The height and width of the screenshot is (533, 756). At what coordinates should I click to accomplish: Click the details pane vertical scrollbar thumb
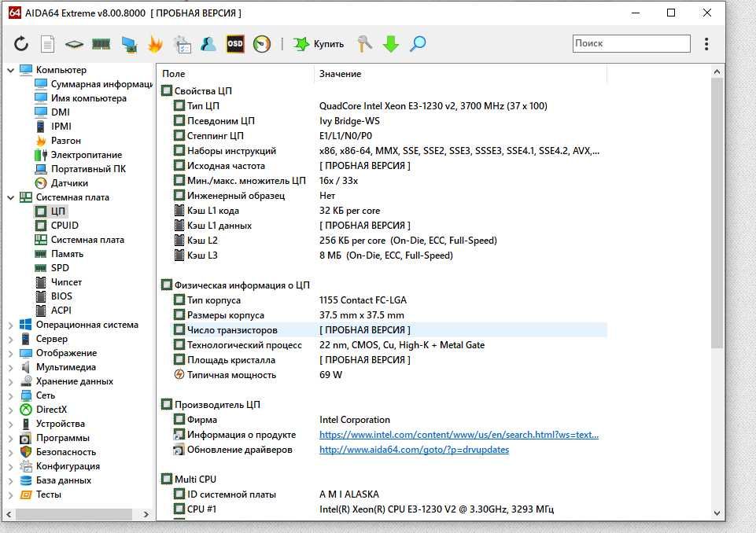click(717, 213)
